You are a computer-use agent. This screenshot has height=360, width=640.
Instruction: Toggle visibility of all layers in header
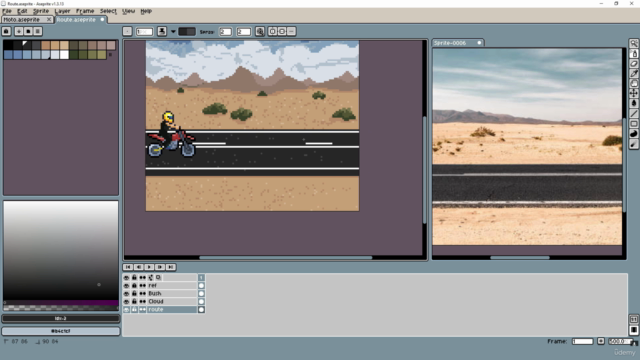click(x=127, y=278)
